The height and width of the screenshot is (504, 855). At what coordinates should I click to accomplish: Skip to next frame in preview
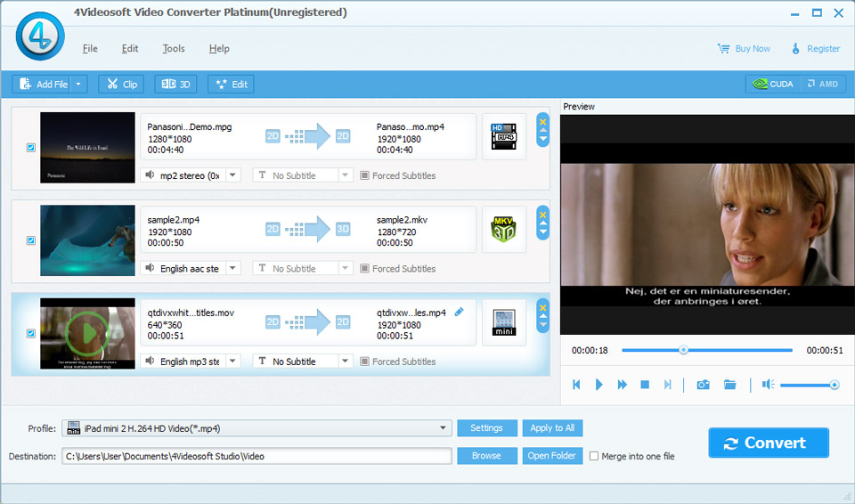pos(667,385)
